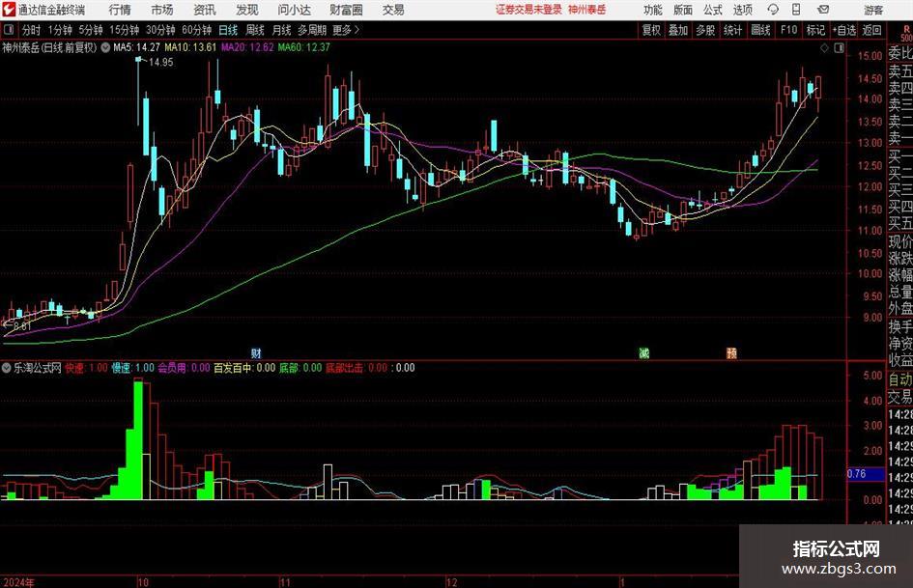Screen dimensions: 913x588
Task: Open the 版面 menu
Action: click(683, 10)
